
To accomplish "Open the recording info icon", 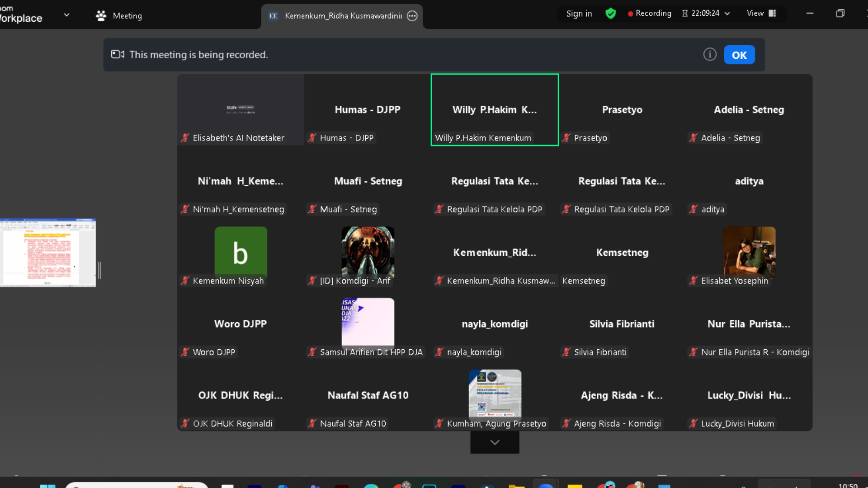I will tap(710, 55).
